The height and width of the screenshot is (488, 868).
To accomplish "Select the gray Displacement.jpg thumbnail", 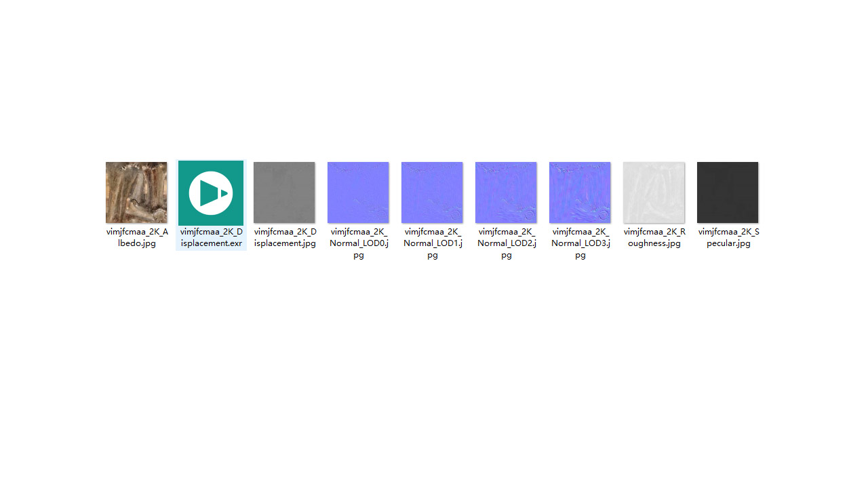I will tap(284, 192).
